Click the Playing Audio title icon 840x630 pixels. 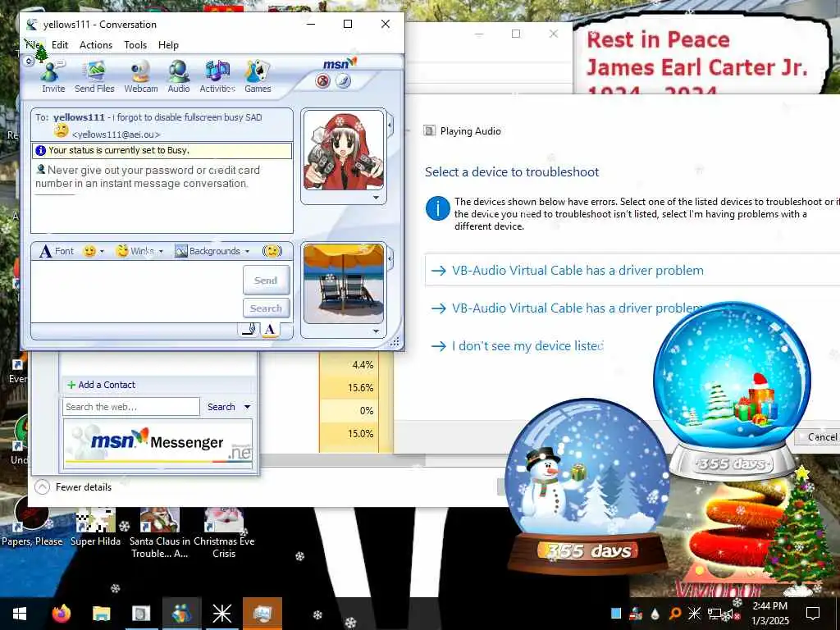click(x=429, y=130)
